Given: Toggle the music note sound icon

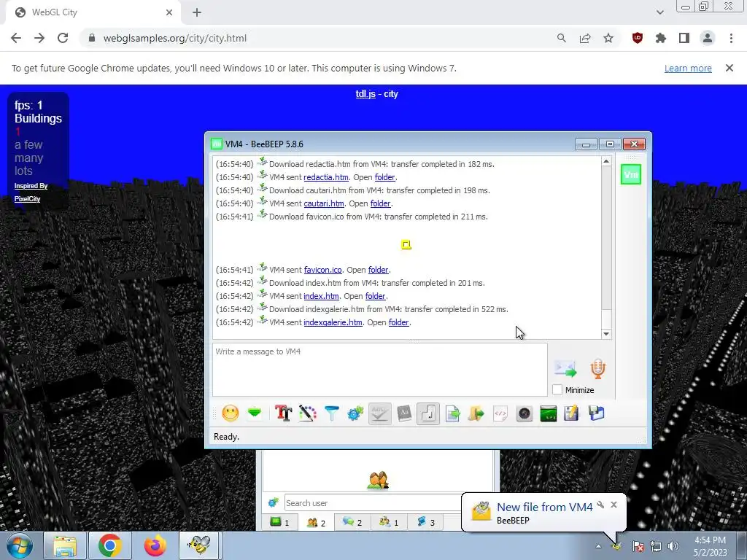Looking at the screenshot, I should pos(427,413).
